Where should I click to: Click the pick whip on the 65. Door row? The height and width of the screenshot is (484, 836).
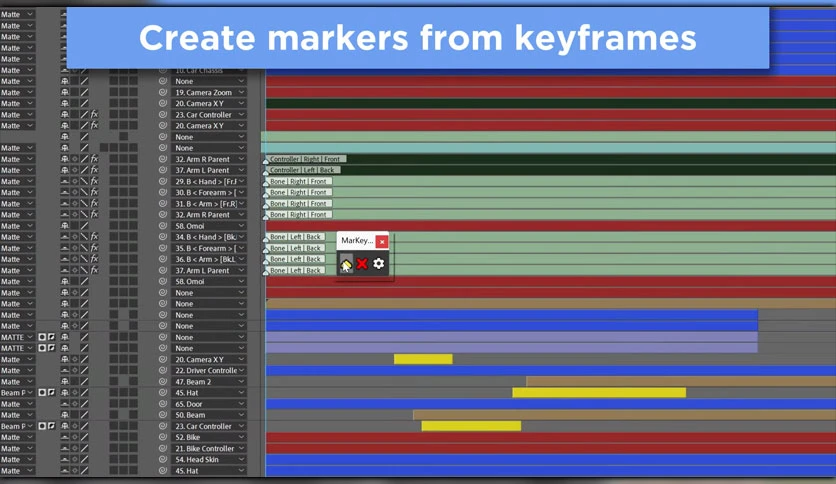pos(163,404)
